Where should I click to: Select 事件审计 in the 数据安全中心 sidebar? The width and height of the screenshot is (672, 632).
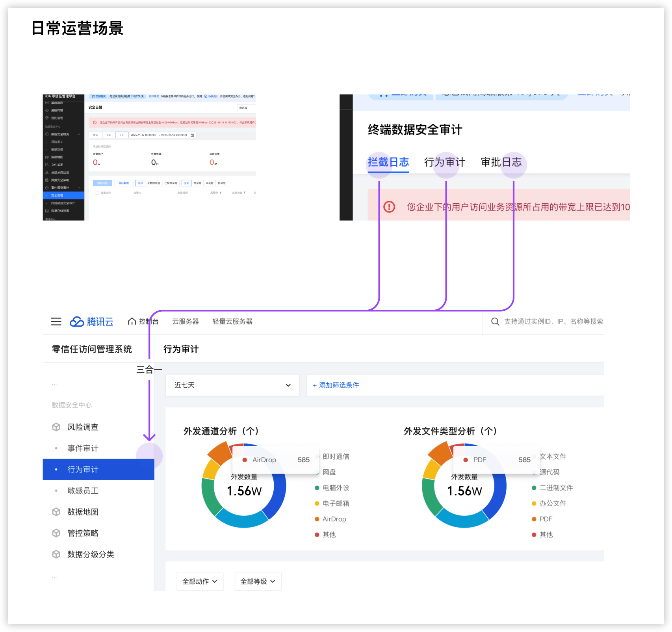98,448
